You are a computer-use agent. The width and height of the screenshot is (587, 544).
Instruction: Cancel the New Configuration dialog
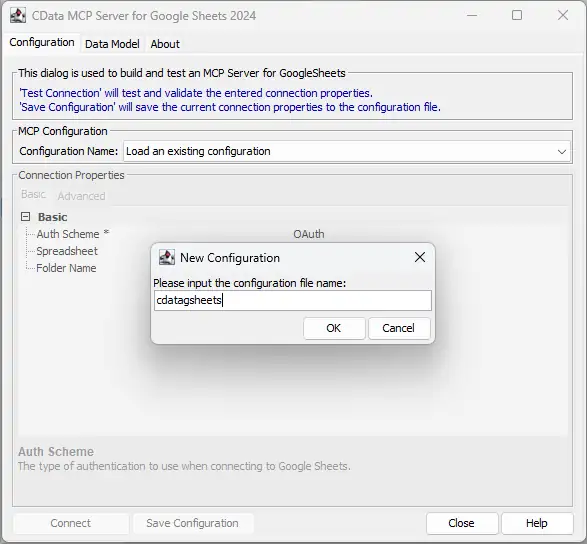pos(399,328)
